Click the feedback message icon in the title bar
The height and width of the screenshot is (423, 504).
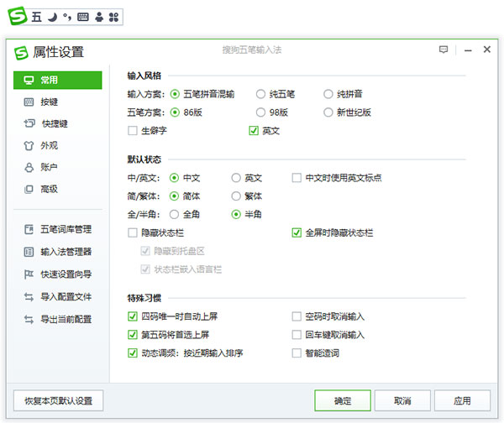[444, 50]
